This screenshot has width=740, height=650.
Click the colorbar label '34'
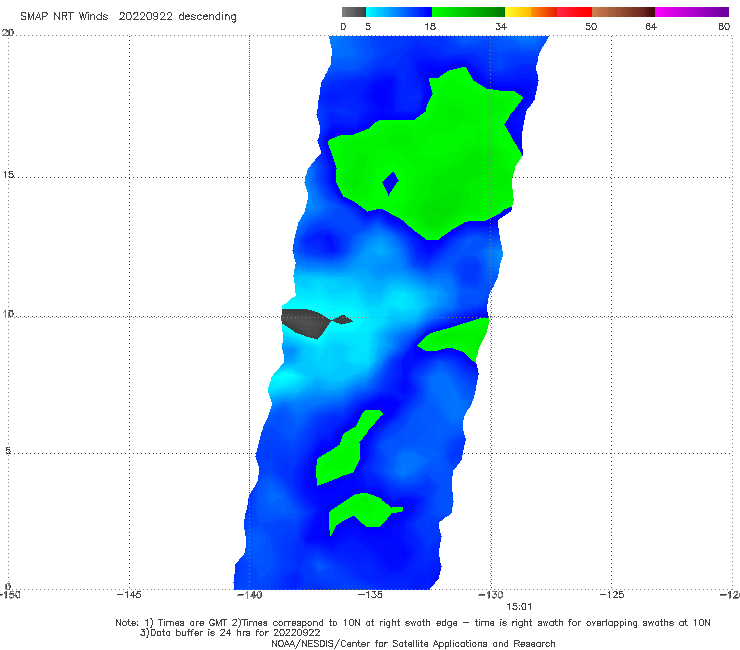click(501, 27)
